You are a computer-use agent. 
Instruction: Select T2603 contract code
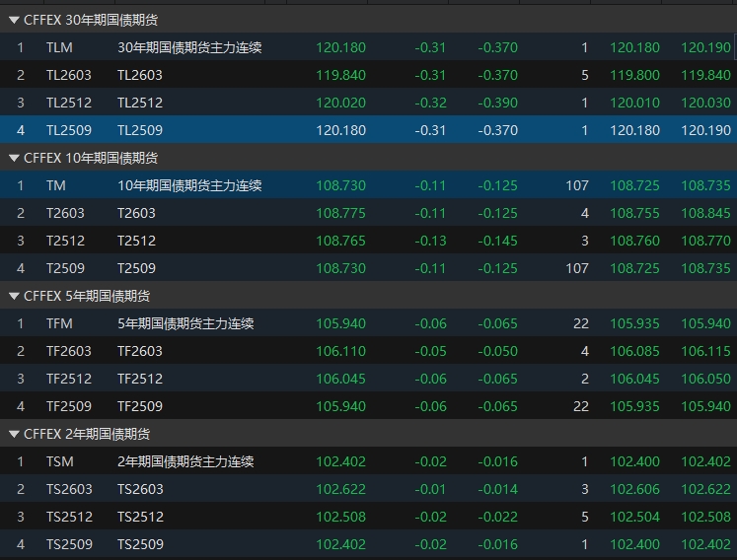[65, 213]
